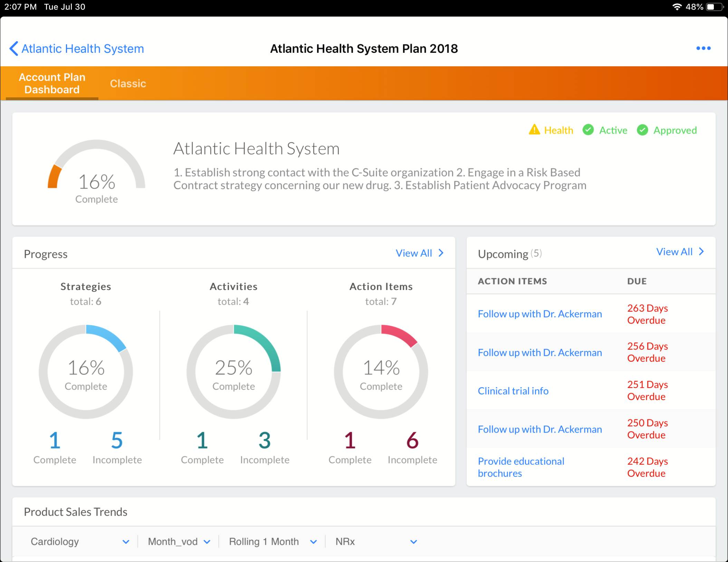
Task: Tap the battery icon in status bar
Action: pos(714,7)
